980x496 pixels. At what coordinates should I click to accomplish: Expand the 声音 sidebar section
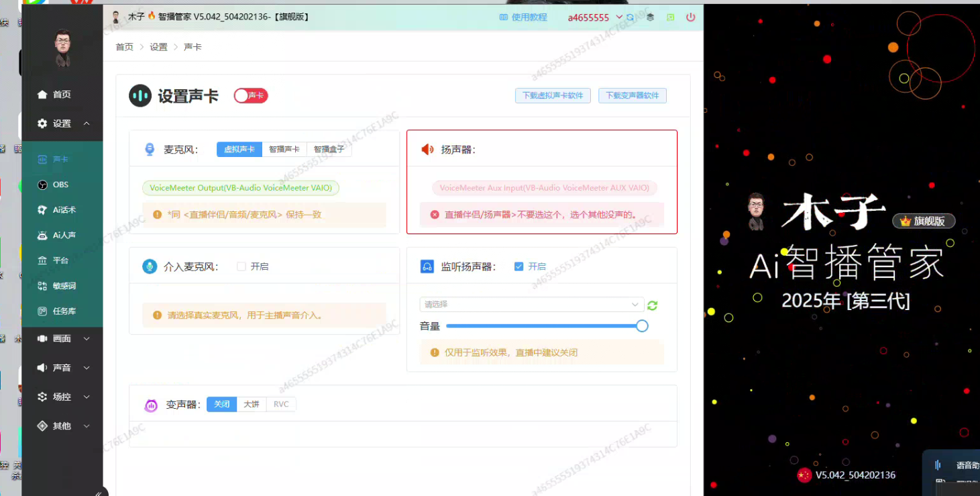(87, 368)
